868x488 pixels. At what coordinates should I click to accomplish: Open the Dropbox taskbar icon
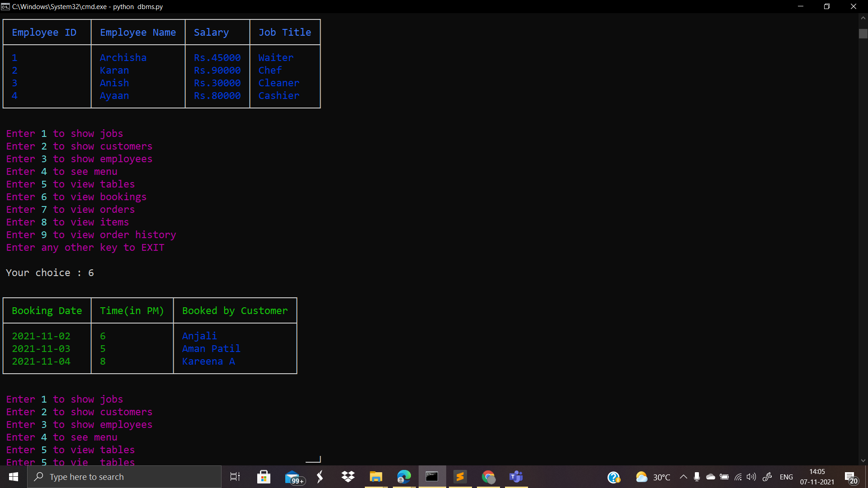click(x=348, y=477)
